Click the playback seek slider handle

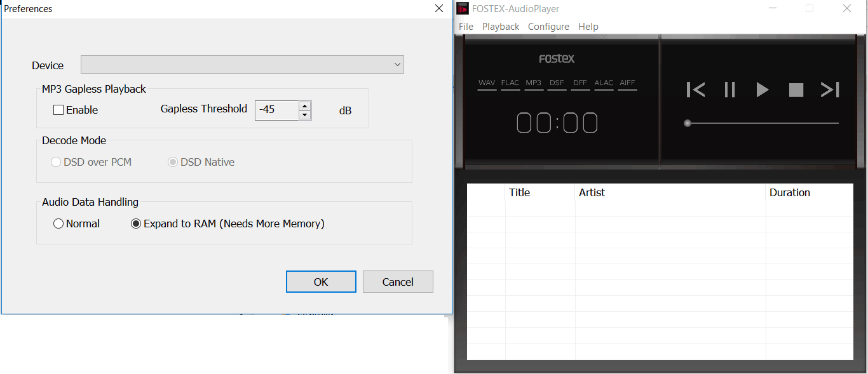pos(687,123)
